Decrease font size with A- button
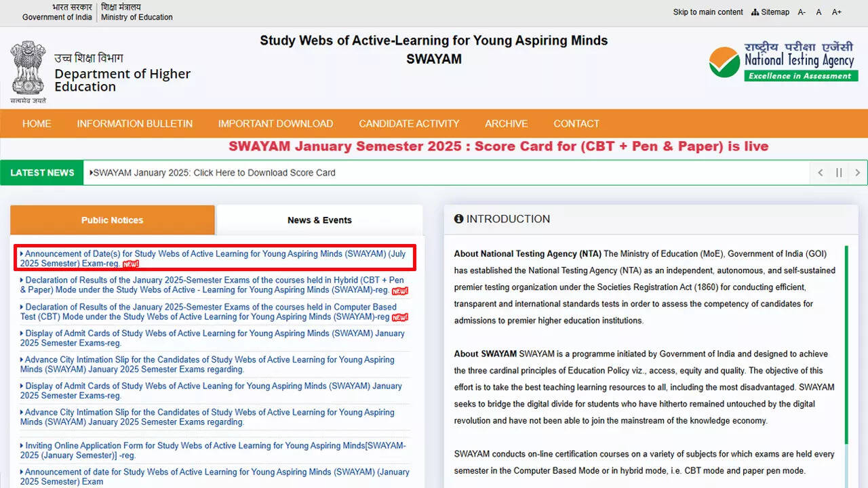This screenshot has height=488, width=868. pyautogui.click(x=802, y=12)
